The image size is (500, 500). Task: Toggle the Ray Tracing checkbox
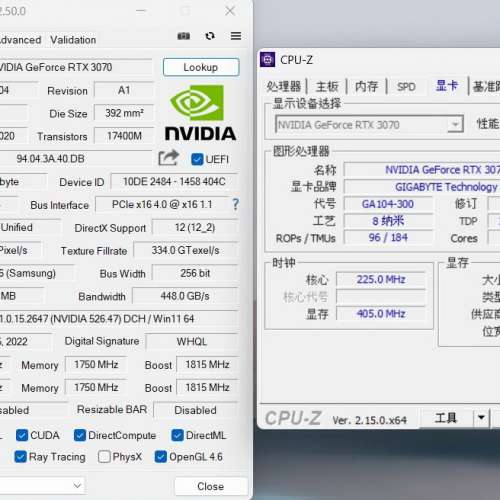[x=21, y=457]
